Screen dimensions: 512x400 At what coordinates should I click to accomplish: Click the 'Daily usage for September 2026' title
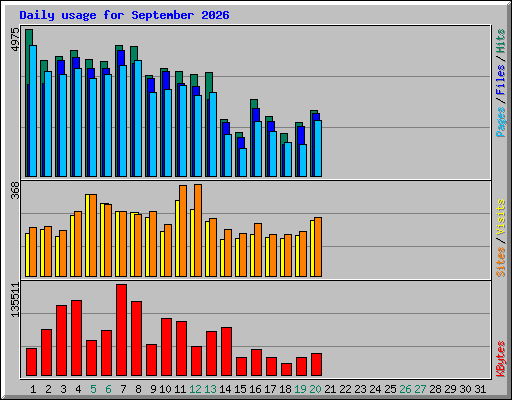pyautogui.click(x=124, y=15)
